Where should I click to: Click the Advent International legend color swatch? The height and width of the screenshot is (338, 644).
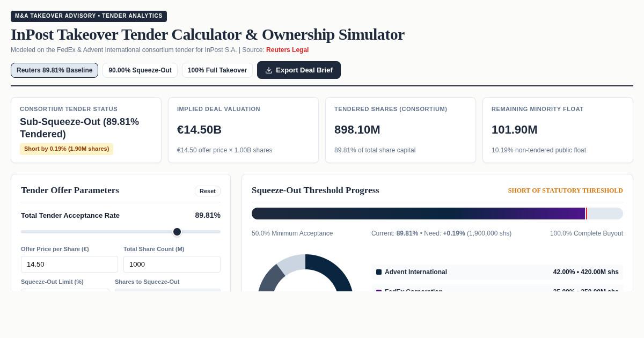pyautogui.click(x=379, y=272)
